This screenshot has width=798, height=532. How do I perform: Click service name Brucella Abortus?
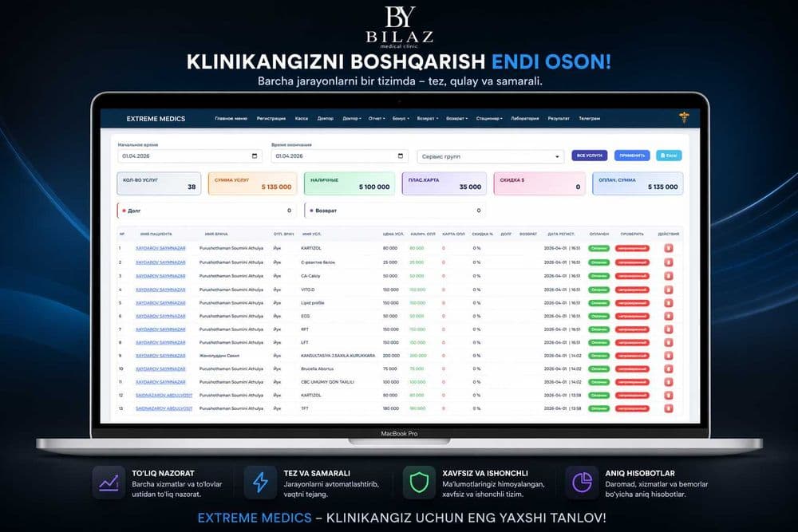click(317, 369)
